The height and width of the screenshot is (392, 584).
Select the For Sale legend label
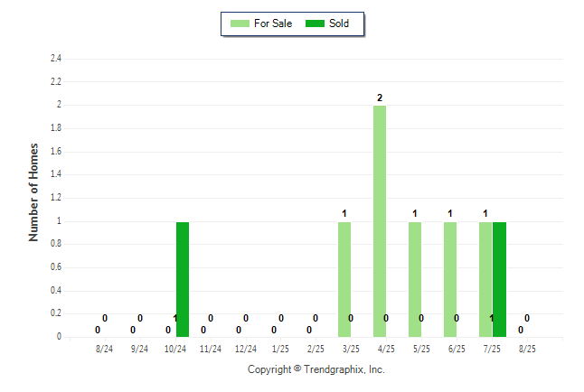click(x=273, y=23)
